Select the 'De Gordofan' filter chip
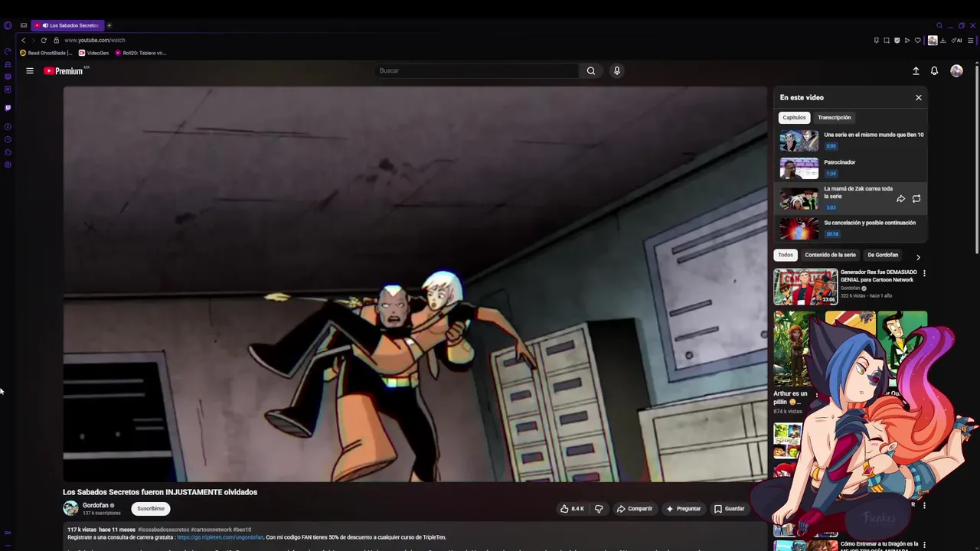 click(x=883, y=255)
